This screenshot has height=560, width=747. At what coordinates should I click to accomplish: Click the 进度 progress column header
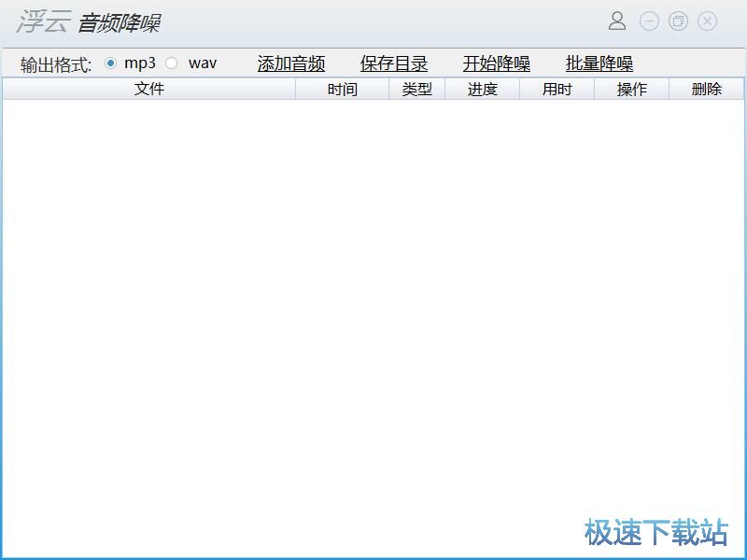pyautogui.click(x=483, y=89)
